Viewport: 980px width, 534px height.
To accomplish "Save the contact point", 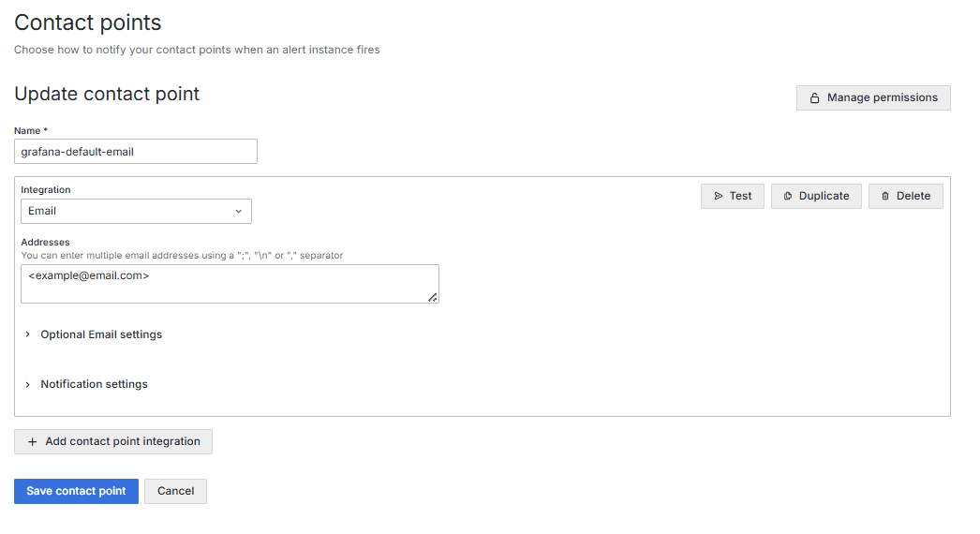I will click(x=76, y=492).
